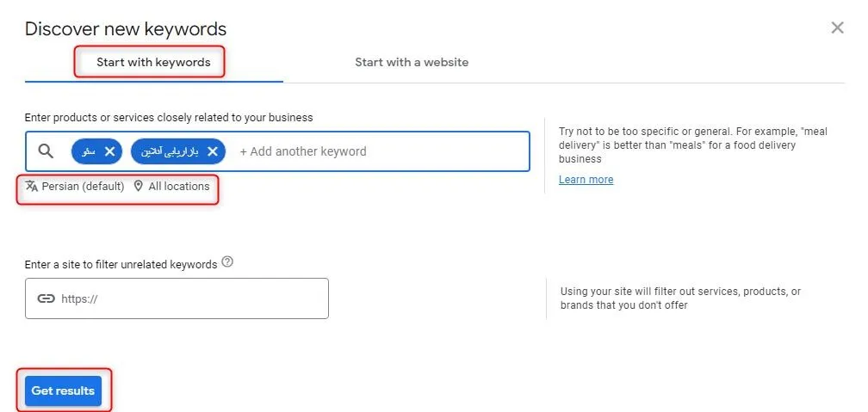Remove the longer Persian keyword chip via X

[x=212, y=151]
